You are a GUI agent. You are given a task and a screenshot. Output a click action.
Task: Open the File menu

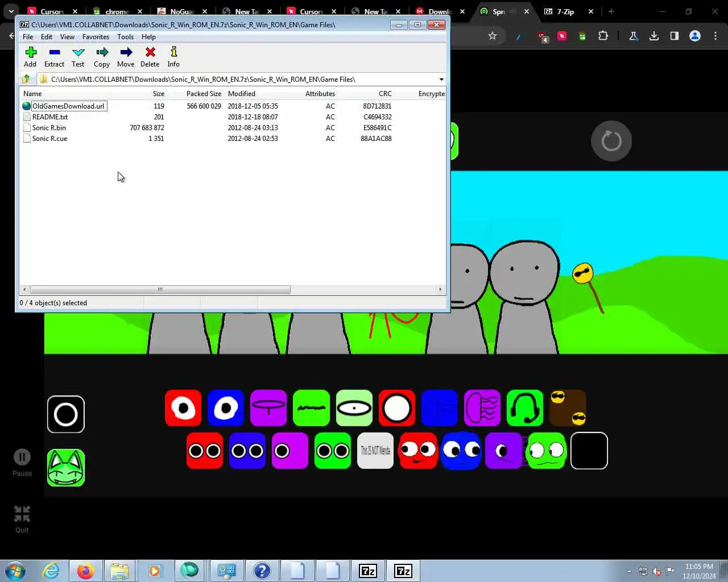[x=28, y=37]
